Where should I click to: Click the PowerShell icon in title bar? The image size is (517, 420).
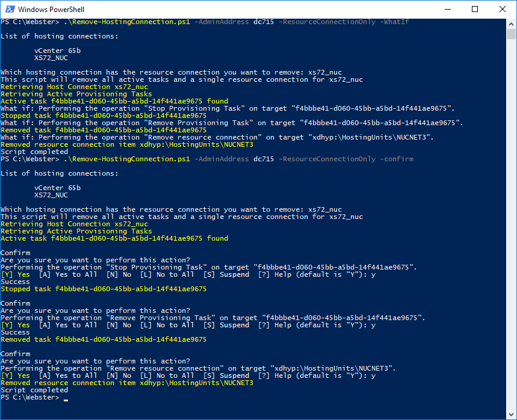9,9
